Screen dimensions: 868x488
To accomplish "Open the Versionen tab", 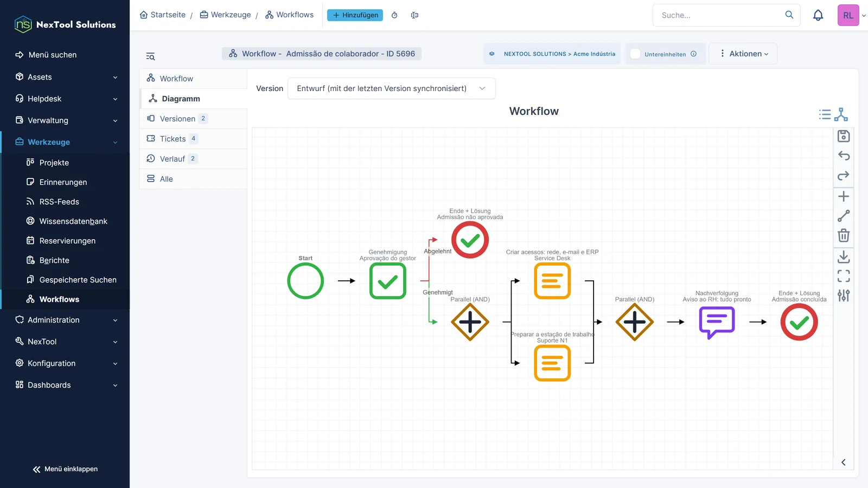I will click(193, 119).
